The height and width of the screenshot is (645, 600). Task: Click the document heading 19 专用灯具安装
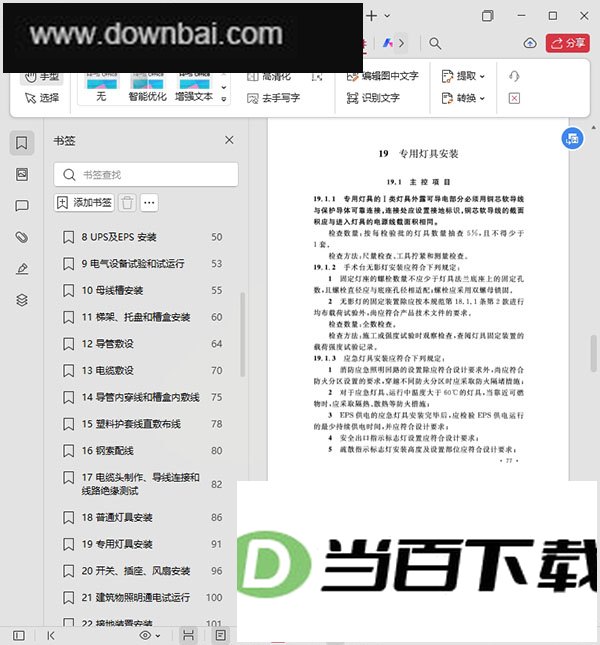(x=418, y=154)
